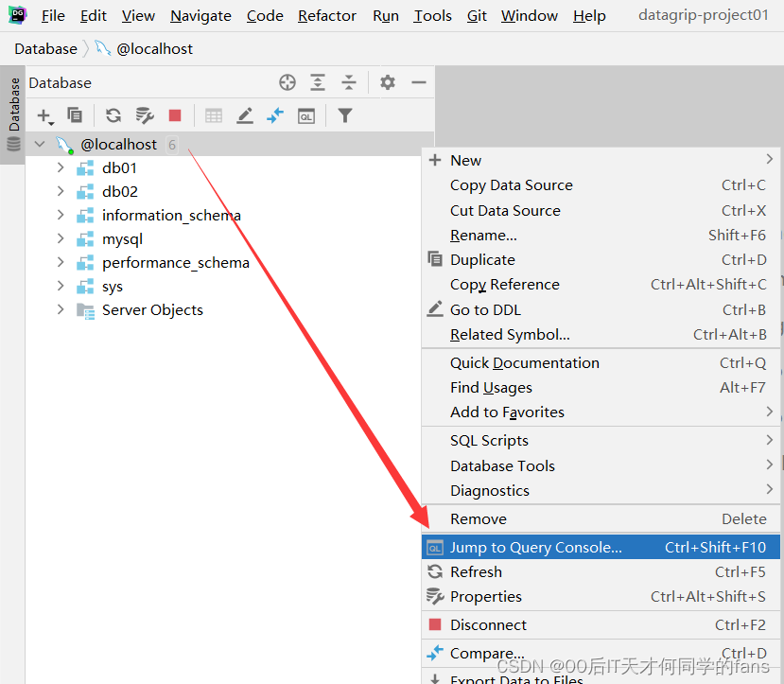Click the Database vertical sidebar tab

(13, 114)
